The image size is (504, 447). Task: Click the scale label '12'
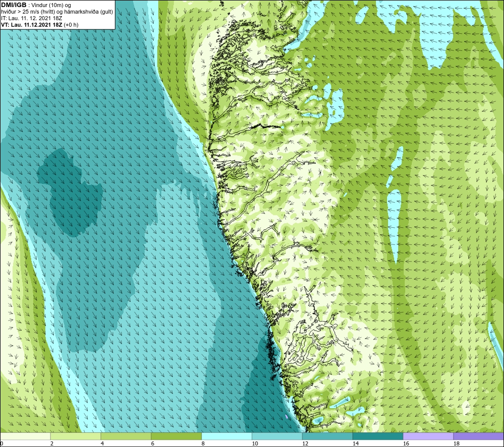305,443
